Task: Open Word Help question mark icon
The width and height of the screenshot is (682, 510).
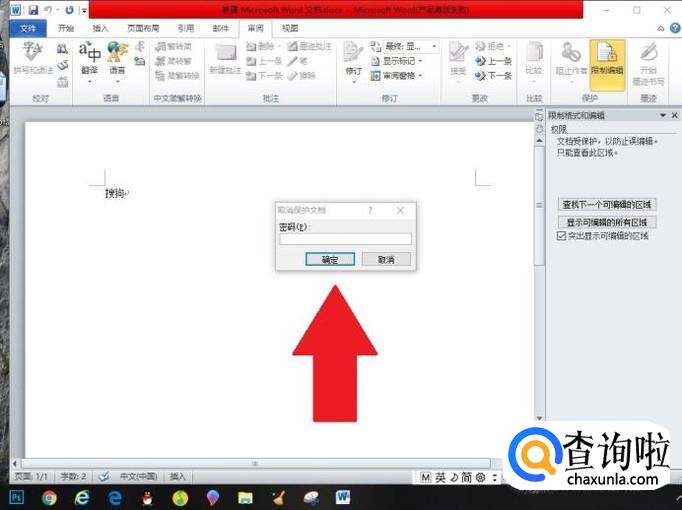Action: (675, 29)
